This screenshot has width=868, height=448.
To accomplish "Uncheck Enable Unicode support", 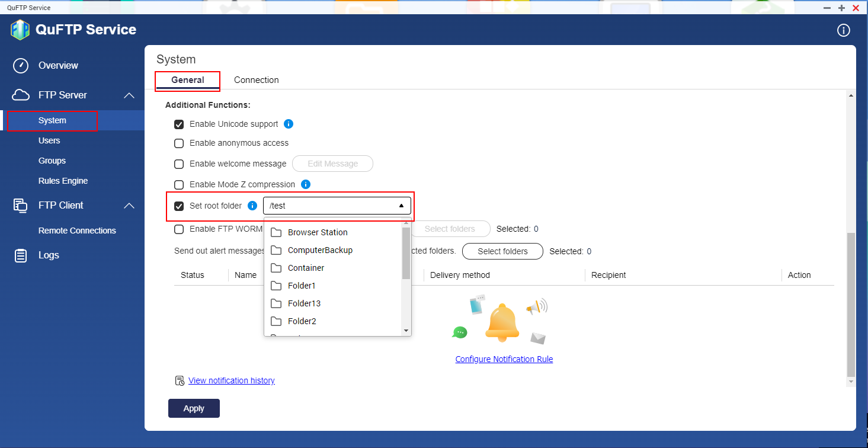I will tap(179, 124).
